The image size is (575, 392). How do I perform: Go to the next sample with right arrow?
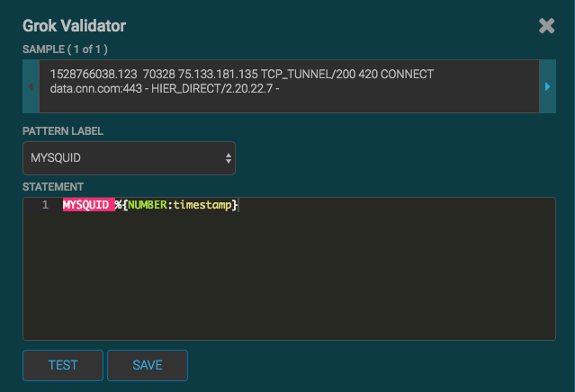coord(547,86)
